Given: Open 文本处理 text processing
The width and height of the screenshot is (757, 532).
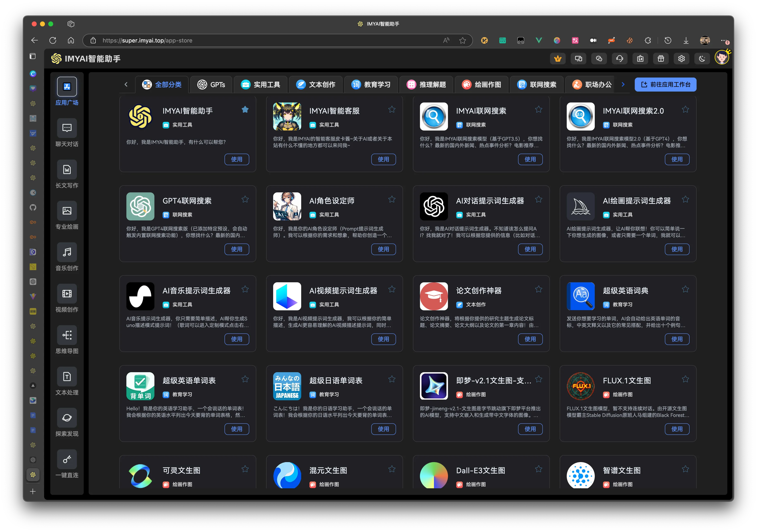Looking at the screenshot, I should 67,381.
